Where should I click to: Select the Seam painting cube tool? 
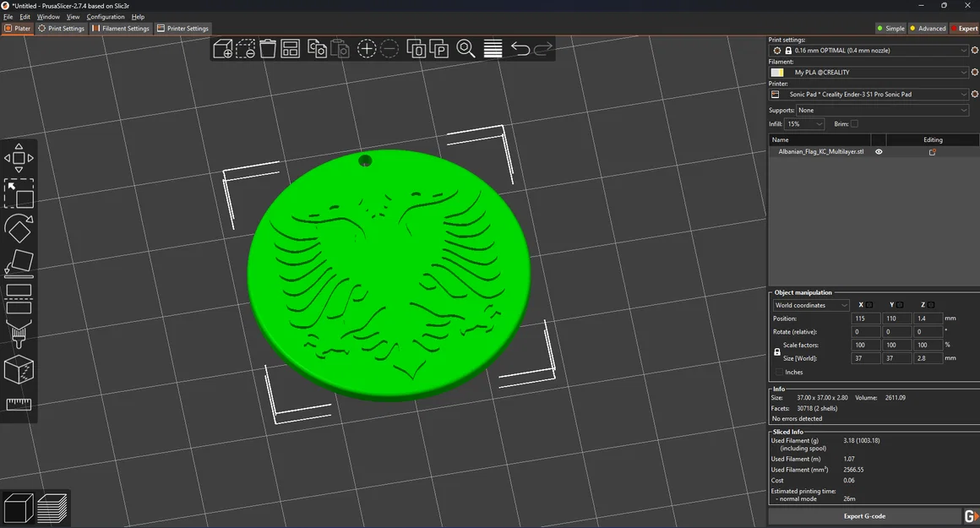pyautogui.click(x=19, y=369)
